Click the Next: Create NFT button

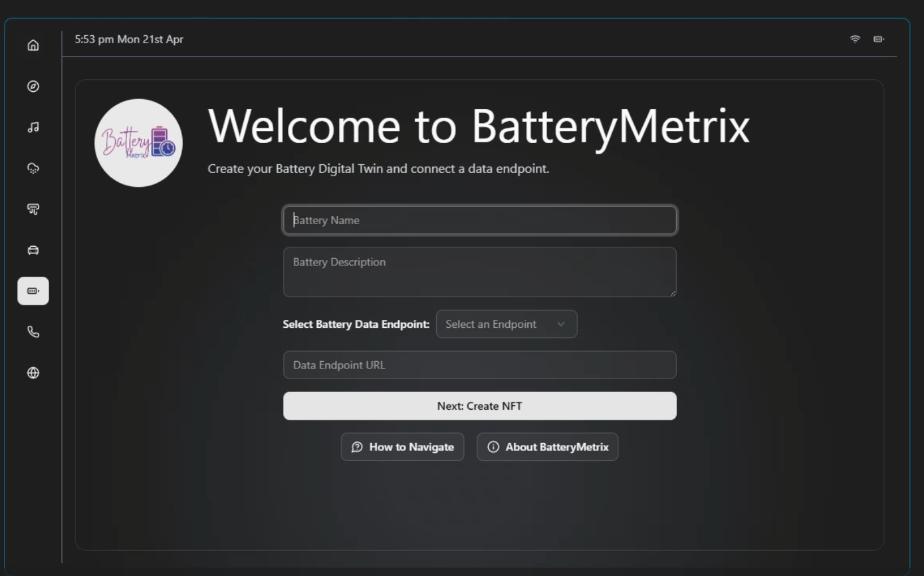coord(480,406)
